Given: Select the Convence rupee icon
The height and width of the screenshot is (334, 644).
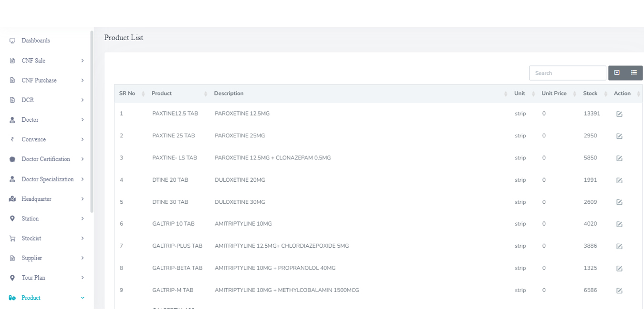Looking at the screenshot, I should 12,139.
